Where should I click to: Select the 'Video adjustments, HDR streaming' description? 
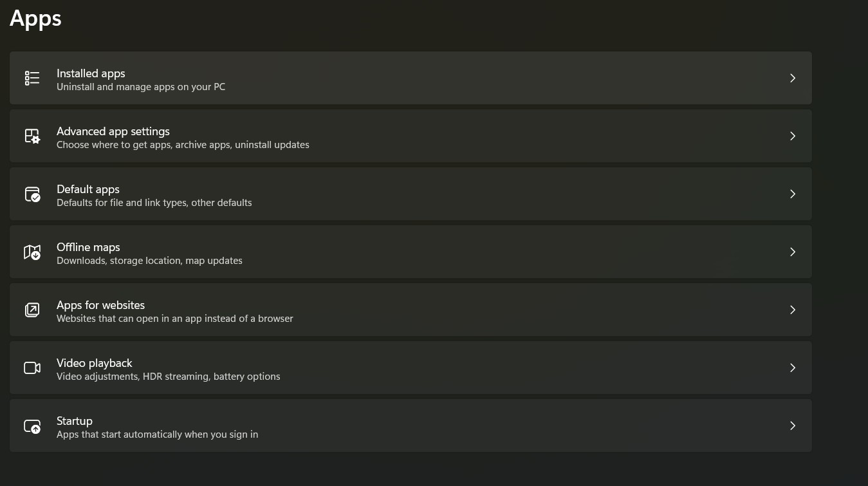(169, 377)
